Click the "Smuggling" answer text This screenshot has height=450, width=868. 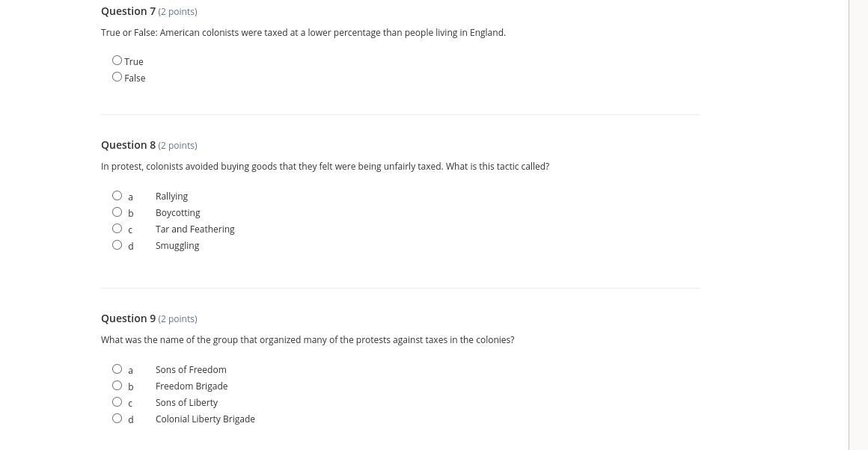pos(177,246)
